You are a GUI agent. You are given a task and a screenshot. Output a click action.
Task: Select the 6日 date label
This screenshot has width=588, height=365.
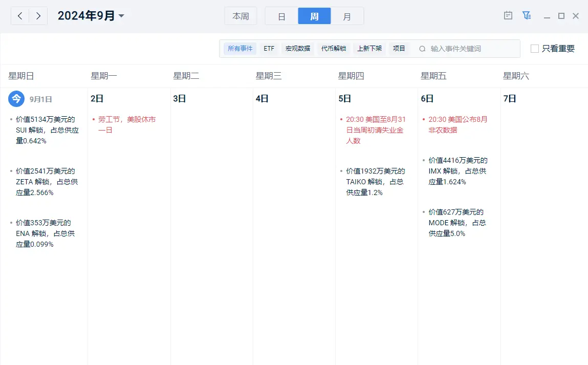427,99
